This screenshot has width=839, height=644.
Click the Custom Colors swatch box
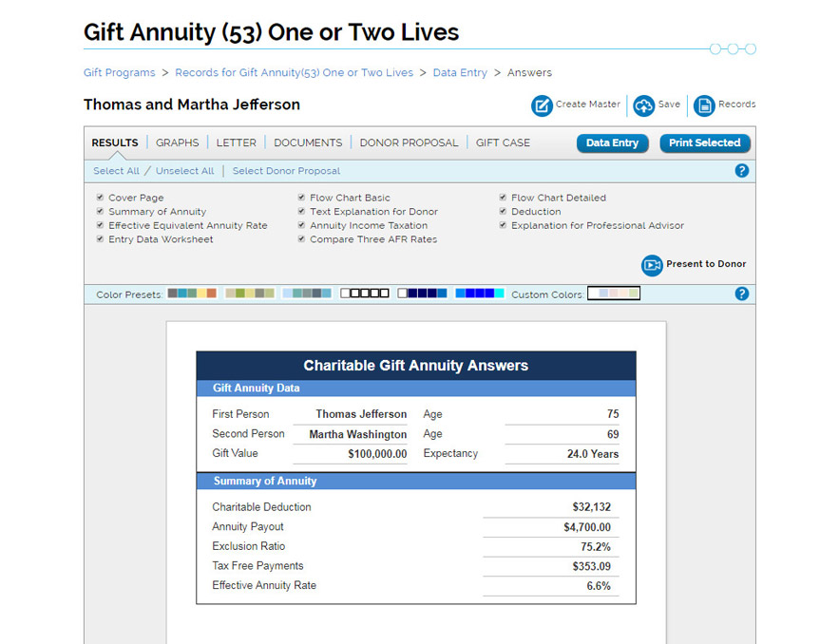(613, 293)
